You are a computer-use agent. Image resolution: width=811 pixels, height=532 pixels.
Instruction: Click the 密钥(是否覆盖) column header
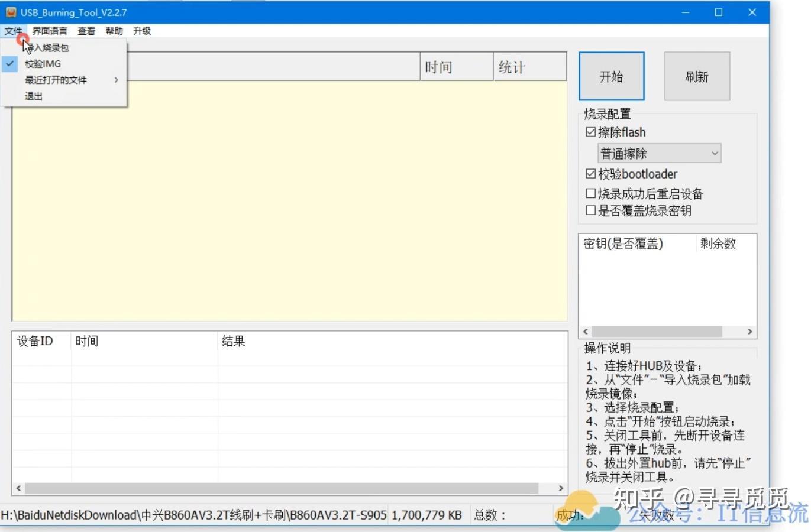point(636,244)
